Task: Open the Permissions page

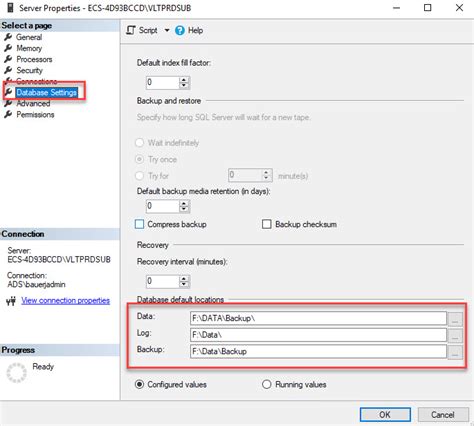Action: [35, 115]
